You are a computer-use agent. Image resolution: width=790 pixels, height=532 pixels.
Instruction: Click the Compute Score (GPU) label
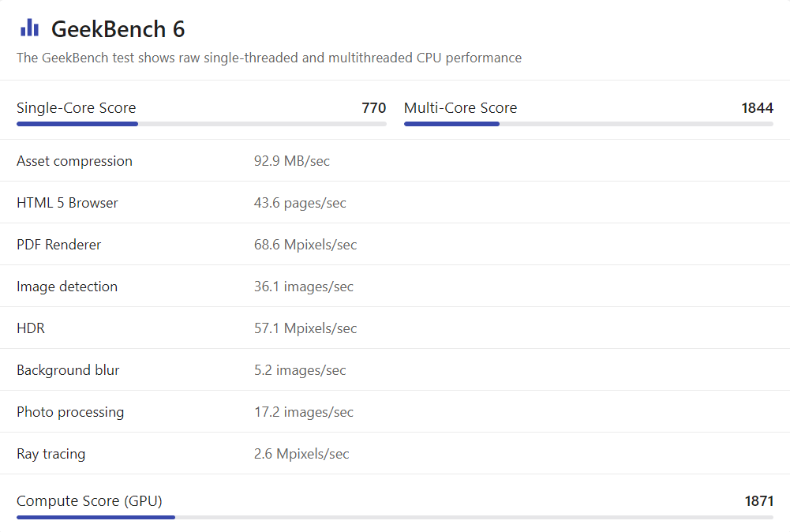(89, 501)
